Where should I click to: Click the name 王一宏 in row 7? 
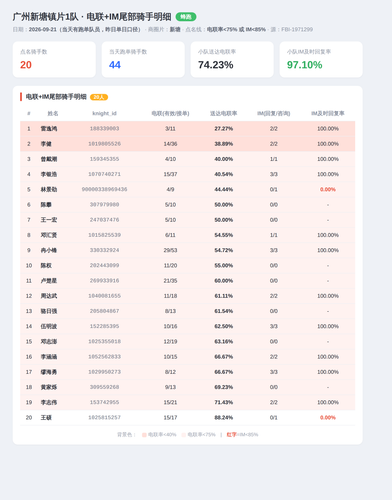[49, 220]
